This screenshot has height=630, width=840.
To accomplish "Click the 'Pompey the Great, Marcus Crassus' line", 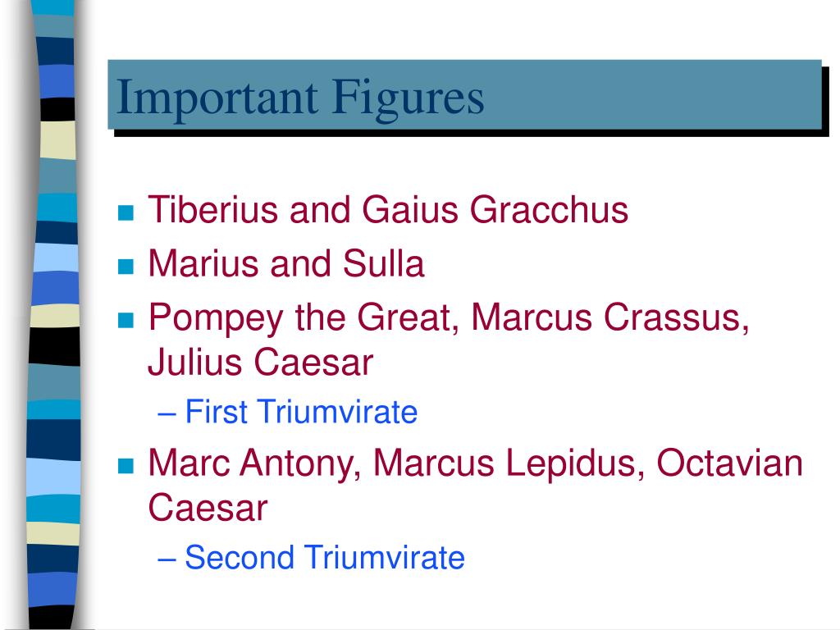I will (x=449, y=319).
